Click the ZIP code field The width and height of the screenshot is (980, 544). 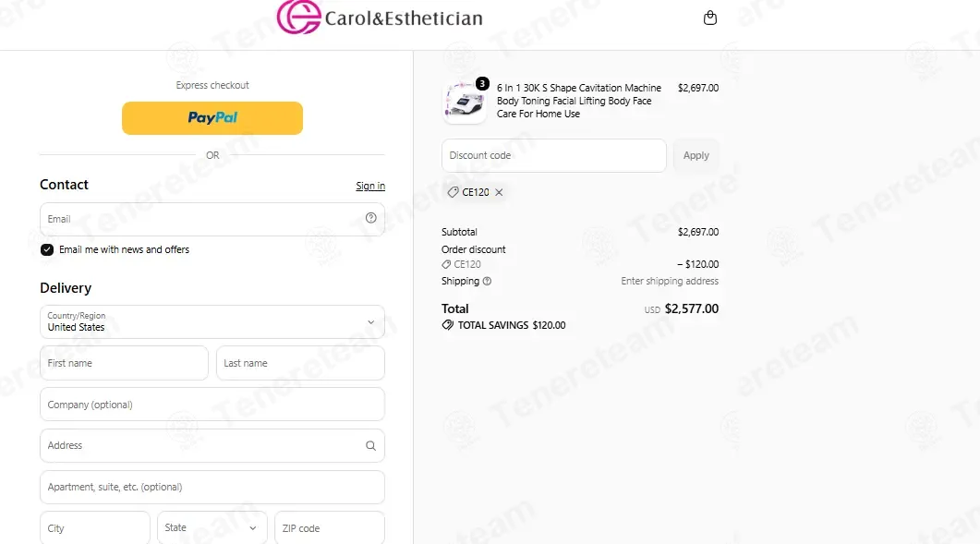coord(330,527)
